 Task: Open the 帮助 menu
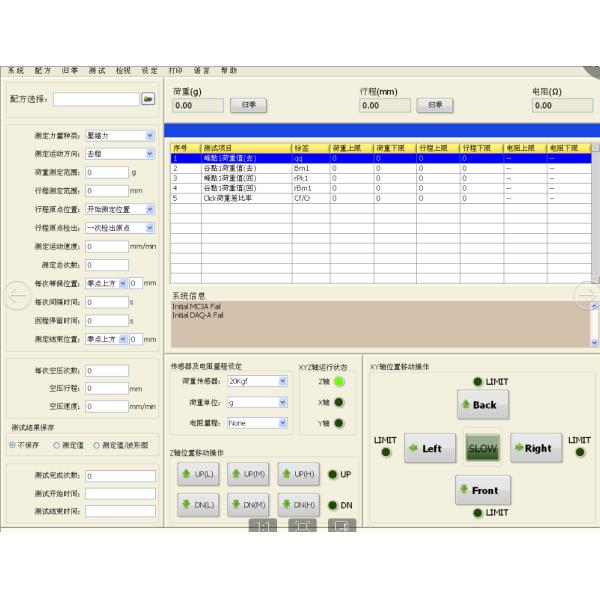[x=228, y=71]
